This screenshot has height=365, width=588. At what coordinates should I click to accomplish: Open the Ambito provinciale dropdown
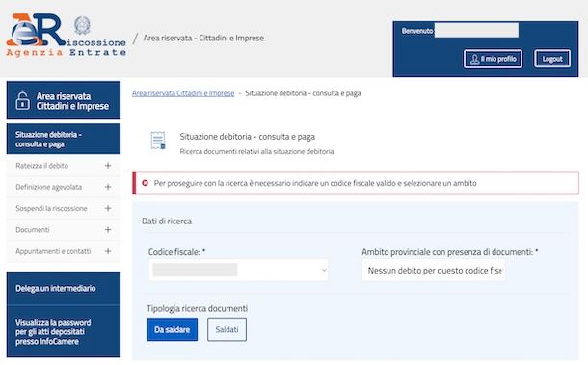[434, 271]
